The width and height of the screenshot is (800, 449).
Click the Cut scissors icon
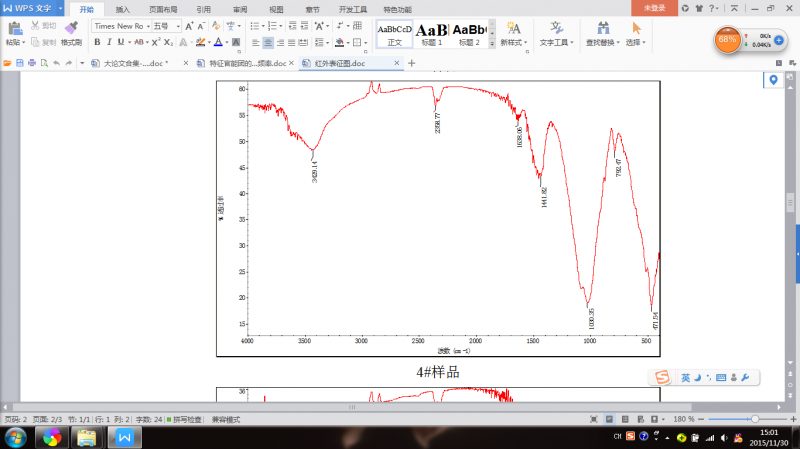[x=35, y=26]
